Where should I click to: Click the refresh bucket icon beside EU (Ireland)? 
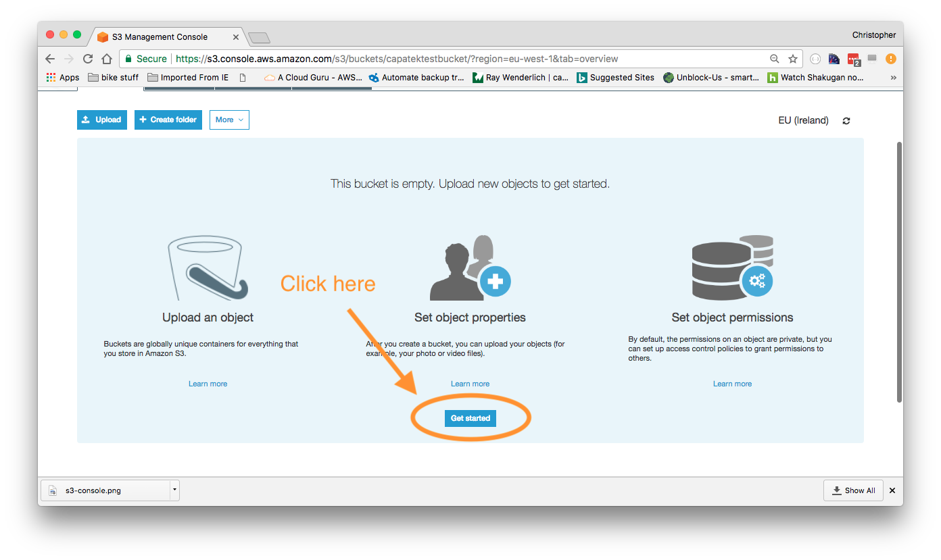(846, 121)
